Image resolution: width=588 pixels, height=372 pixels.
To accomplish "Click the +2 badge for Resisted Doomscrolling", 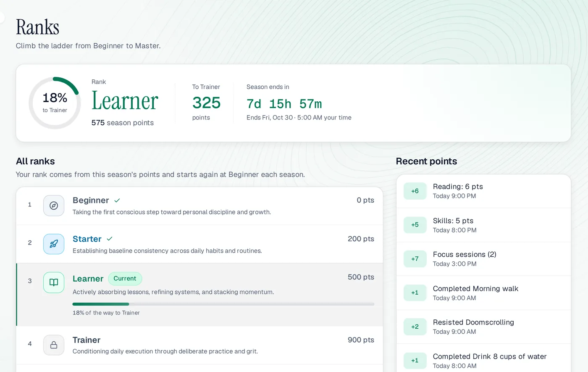I will 415,327.
